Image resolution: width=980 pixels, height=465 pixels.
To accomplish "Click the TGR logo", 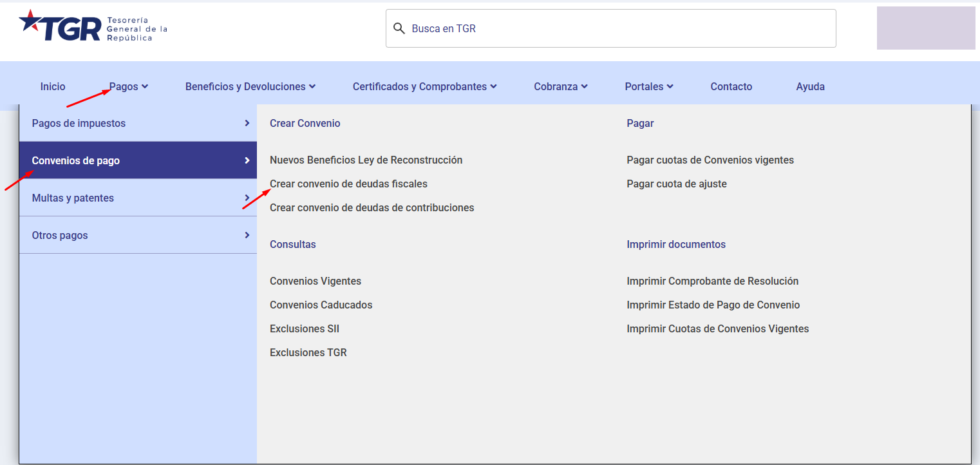I will 93,26.
